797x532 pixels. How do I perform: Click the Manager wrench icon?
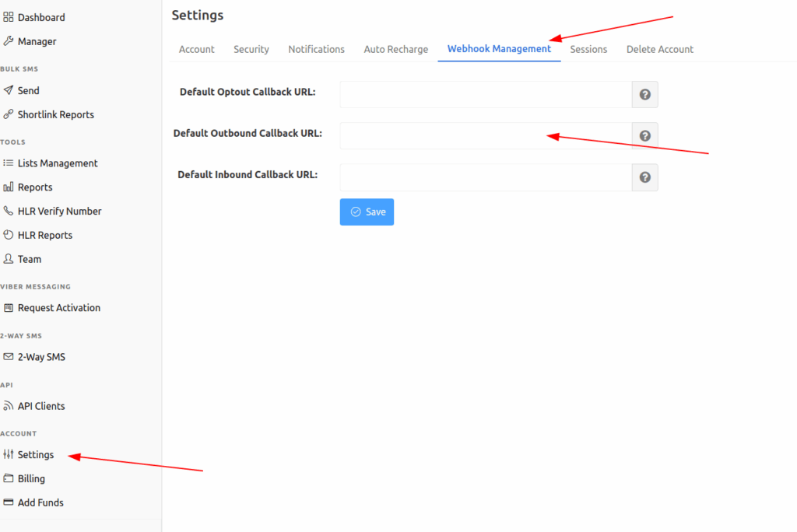coord(9,41)
